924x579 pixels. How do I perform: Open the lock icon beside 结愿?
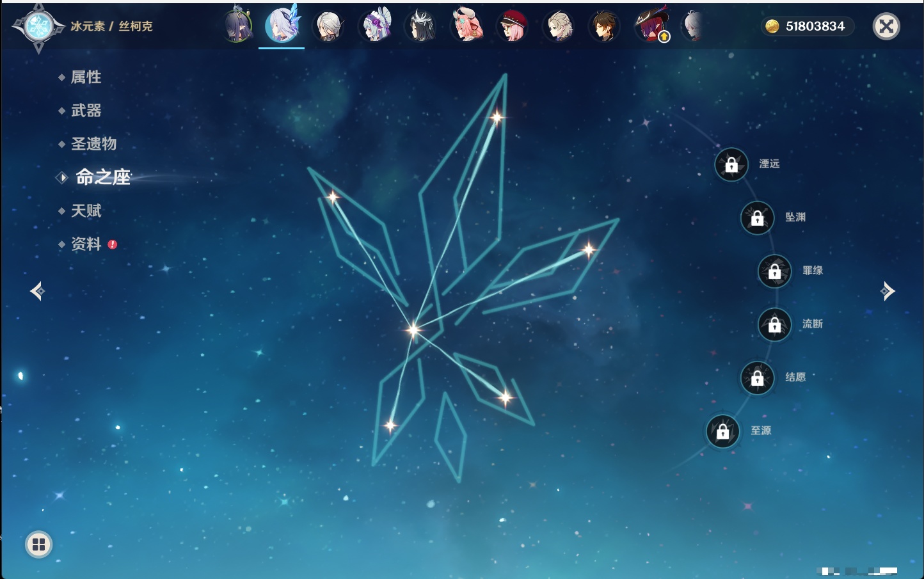coord(757,378)
